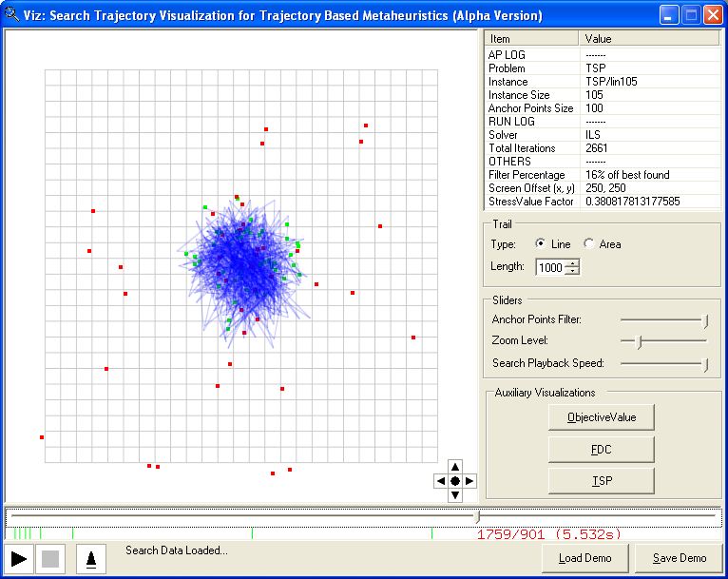
Task: Click the gray stop button
Action: pos(50,559)
